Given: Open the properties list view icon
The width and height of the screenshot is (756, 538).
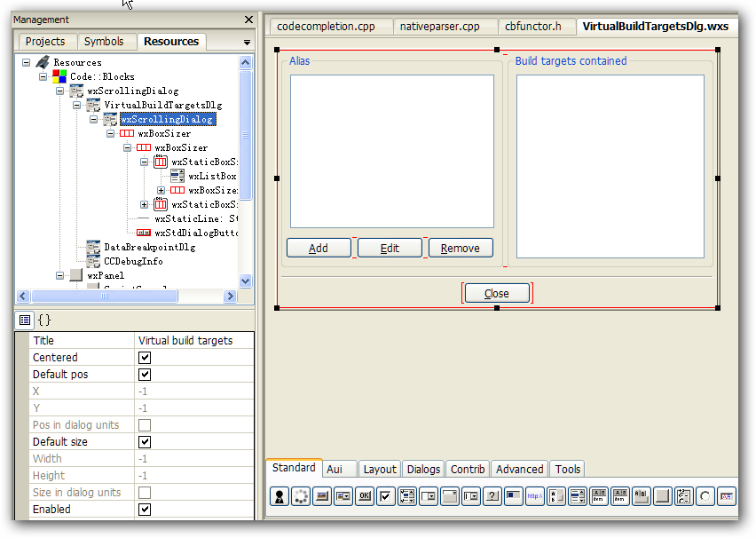Looking at the screenshot, I should 25,320.
